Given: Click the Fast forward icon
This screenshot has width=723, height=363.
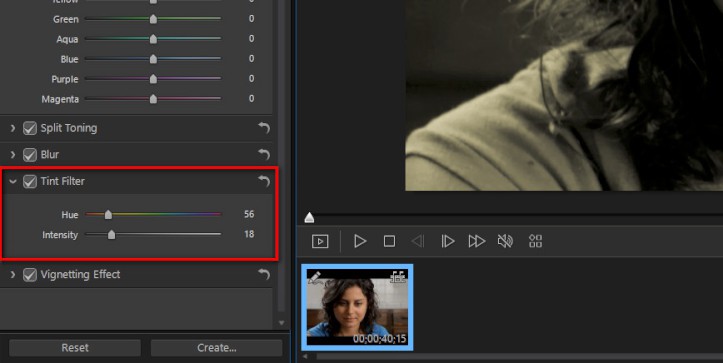Looking at the screenshot, I should [477, 241].
